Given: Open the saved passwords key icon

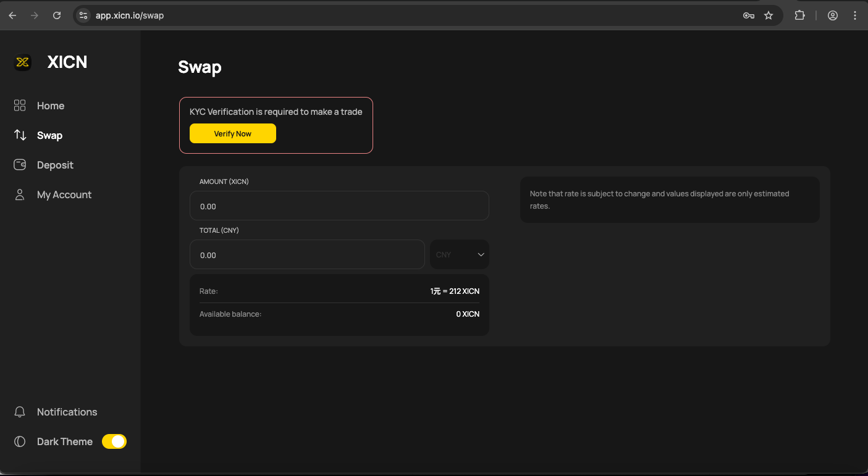Looking at the screenshot, I should (748, 15).
